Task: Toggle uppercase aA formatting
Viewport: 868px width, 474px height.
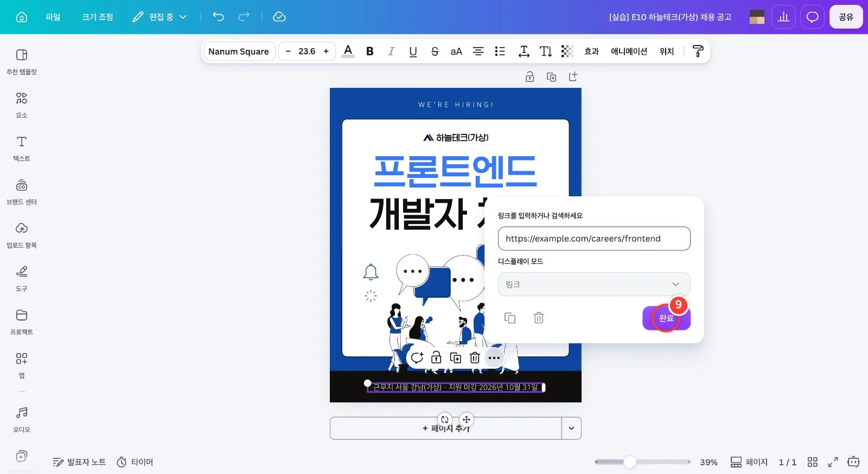Action: [456, 51]
